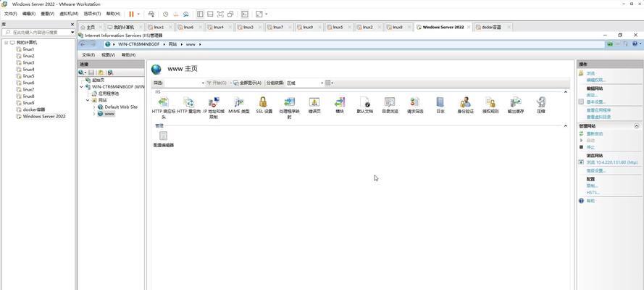Select Windows Server 2022 in library tree
The width and height of the screenshot is (644, 290).
[44, 116]
